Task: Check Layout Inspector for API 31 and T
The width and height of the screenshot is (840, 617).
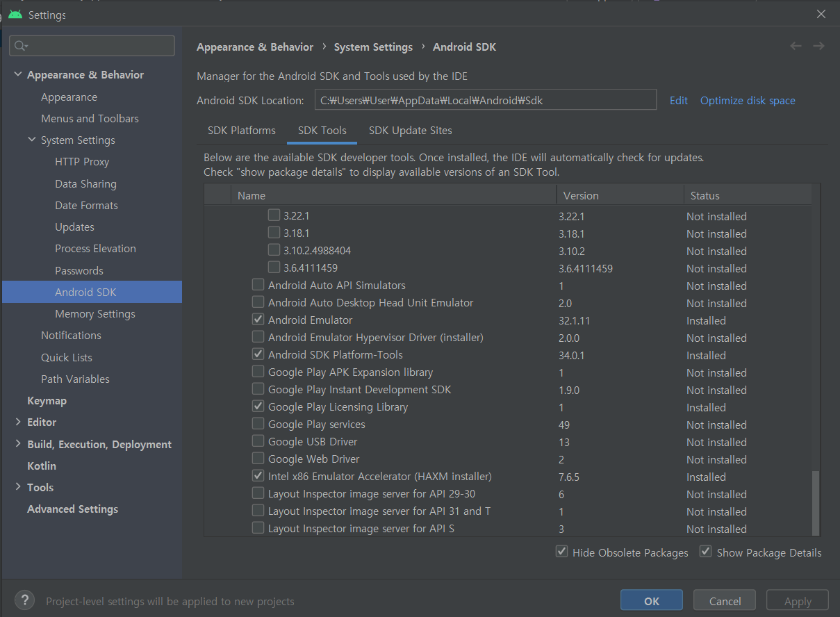Action: pos(258,511)
